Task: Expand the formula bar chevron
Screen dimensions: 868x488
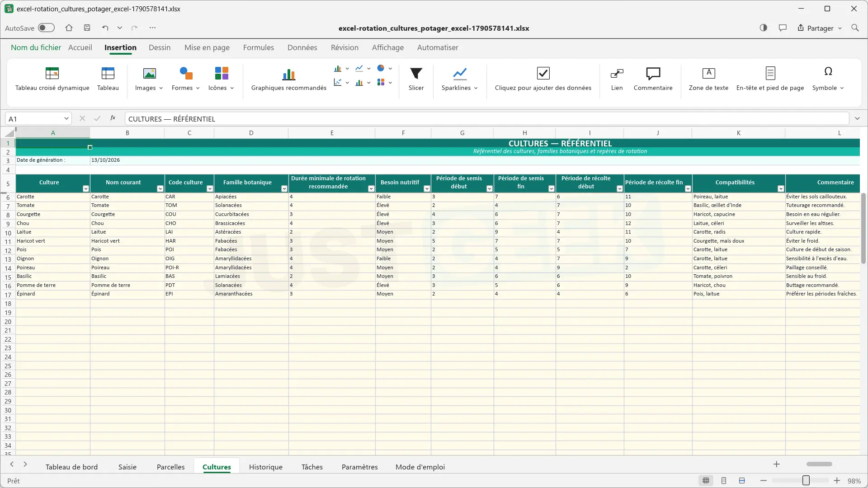Action: 857,119
